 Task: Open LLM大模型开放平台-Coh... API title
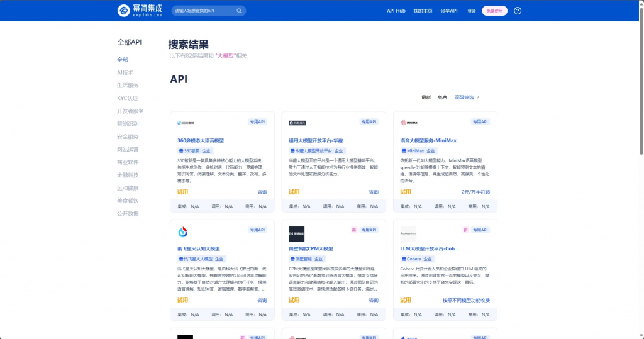point(430,248)
